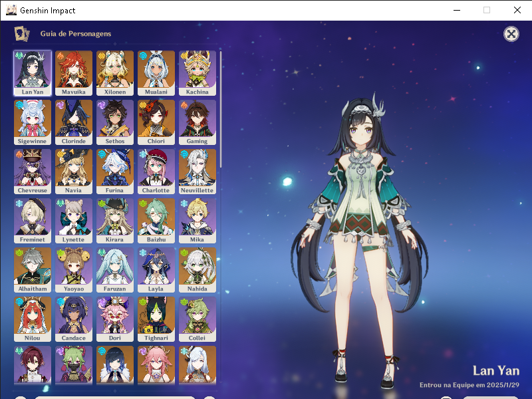Select Kirara character card

pos(115,220)
